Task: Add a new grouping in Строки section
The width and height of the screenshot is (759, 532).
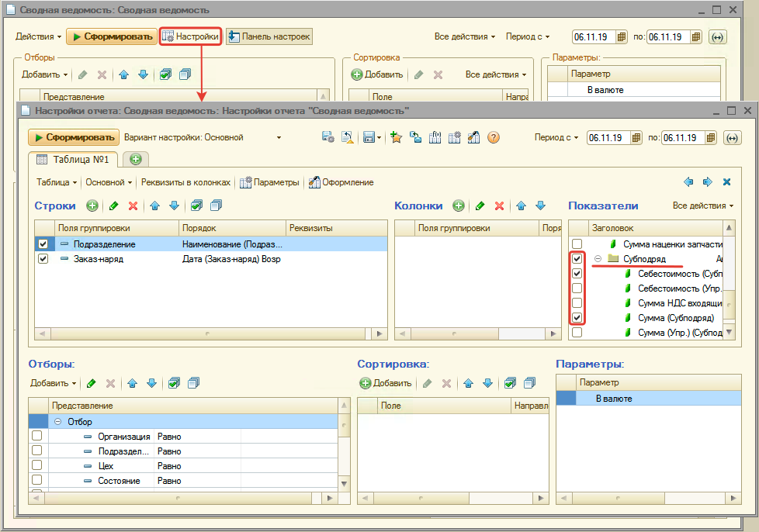Action: [92, 206]
